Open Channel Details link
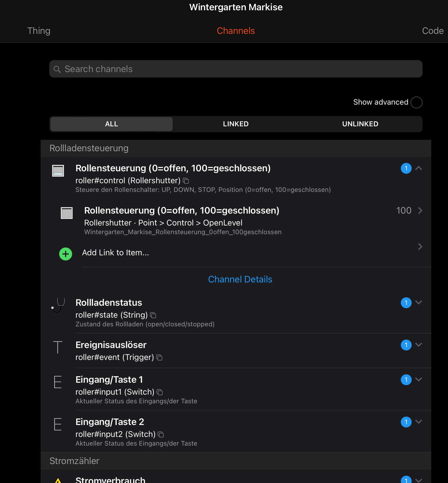The width and height of the screenshot is (448, 483). (240, 279)
